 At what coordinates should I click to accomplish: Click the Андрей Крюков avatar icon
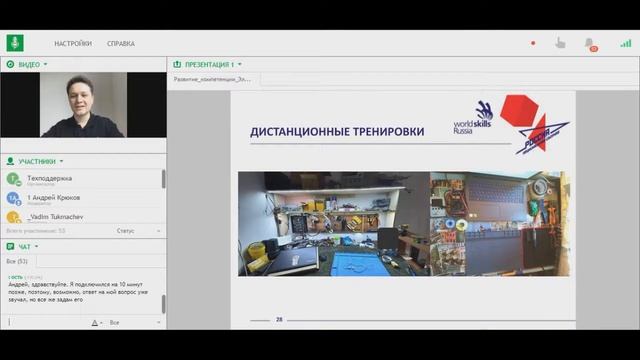tap(13, 198)
